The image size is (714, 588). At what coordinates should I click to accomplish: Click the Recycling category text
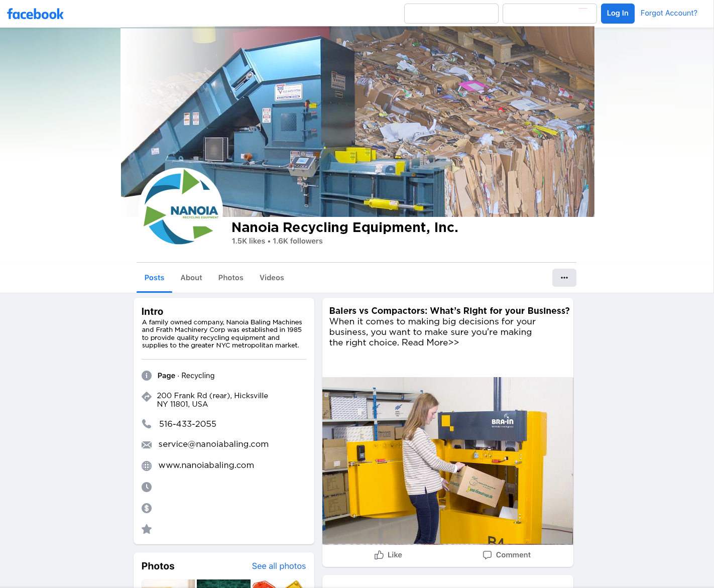(198, 376)
